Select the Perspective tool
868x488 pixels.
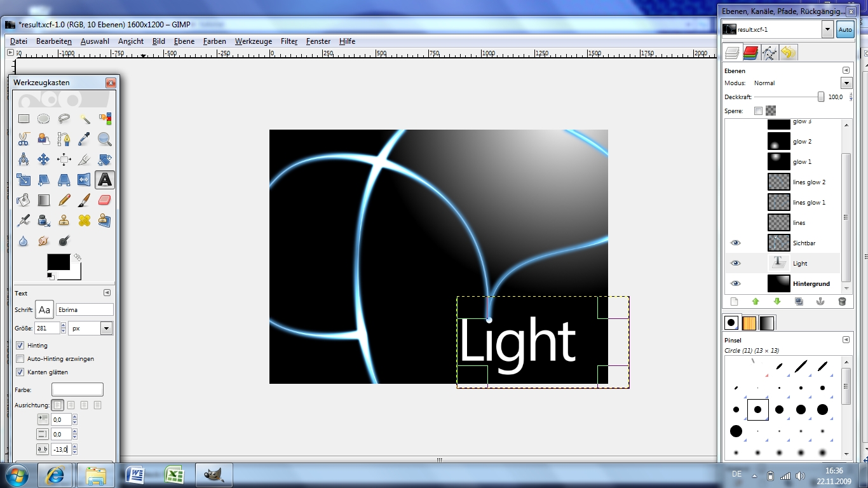tap(64, 180)
